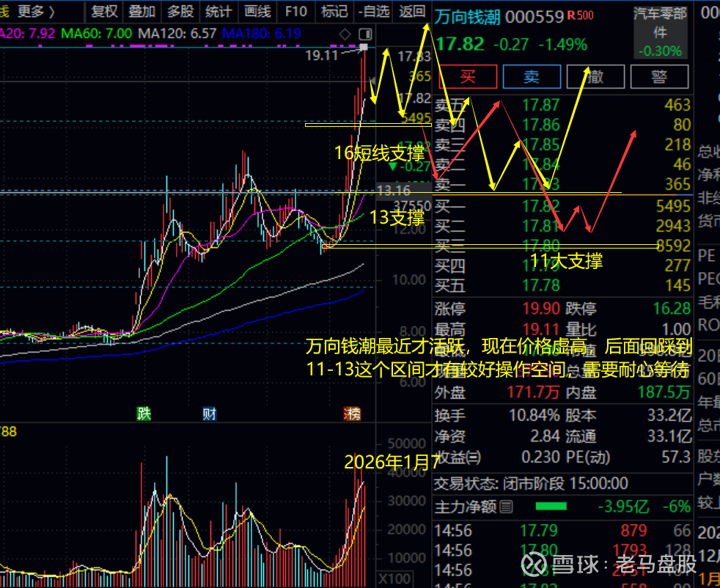Click the 净资 2.84 value
The image size is (720, 588).
pyautogui.click(x=545, y=436)
